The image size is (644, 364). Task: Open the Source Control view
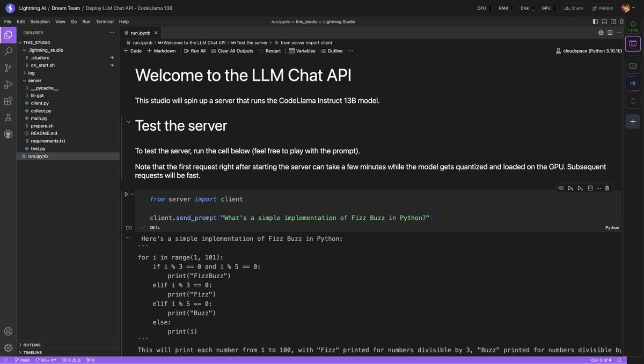point(8,68)
